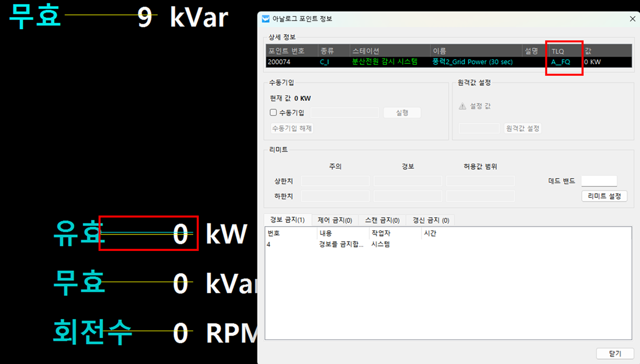This screenshot has height=364, width=640.
Task: Click the 원격값 설정 button
Action: [523, 128]
